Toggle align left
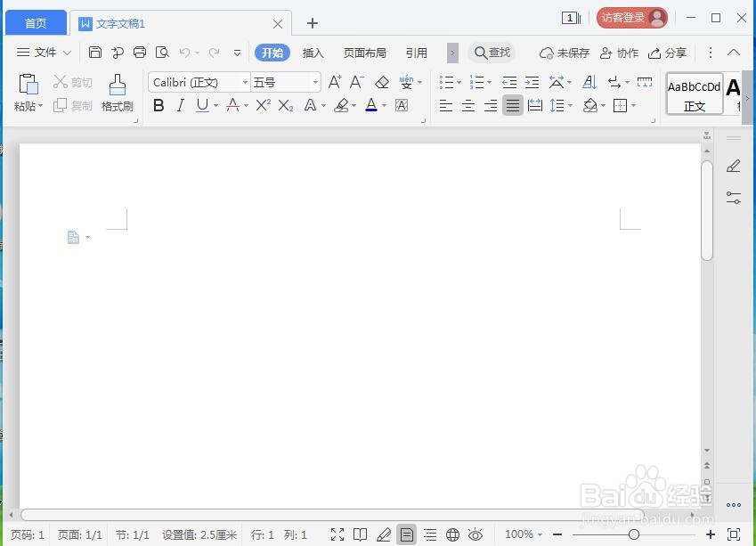This screenshot has width=756, height=546. [446, 105]
